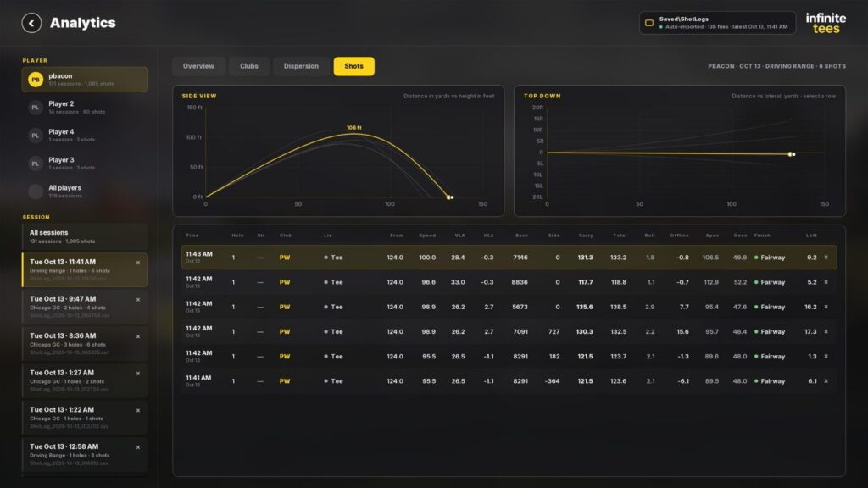The image size is (868, 488).
Task: Select shot row with side spin 727
Action: pyautogui.click(x=509, y=331)
